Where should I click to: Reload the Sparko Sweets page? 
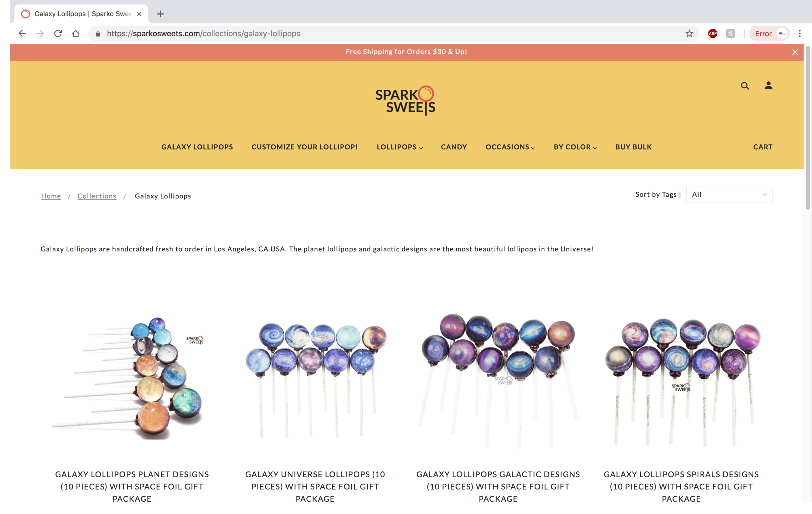tap(58, 33)
